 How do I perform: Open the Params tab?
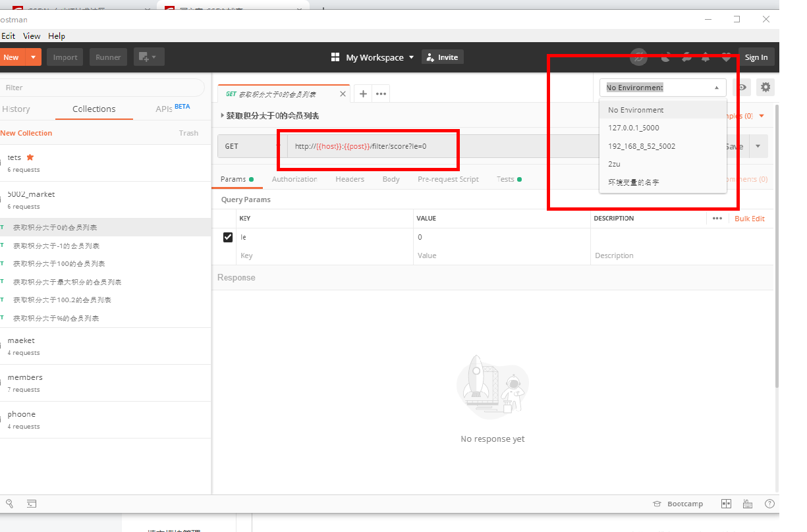(237, 179)
